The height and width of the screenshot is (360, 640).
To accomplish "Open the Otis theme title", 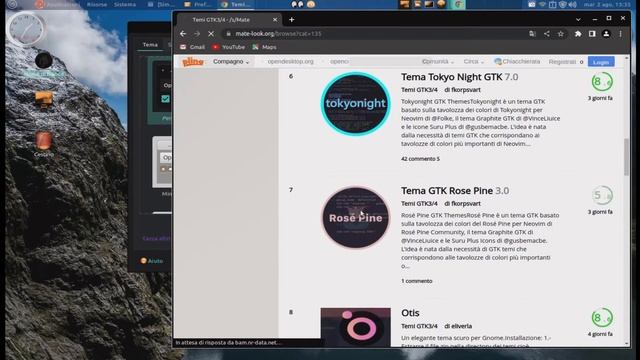I will (410, 313).
